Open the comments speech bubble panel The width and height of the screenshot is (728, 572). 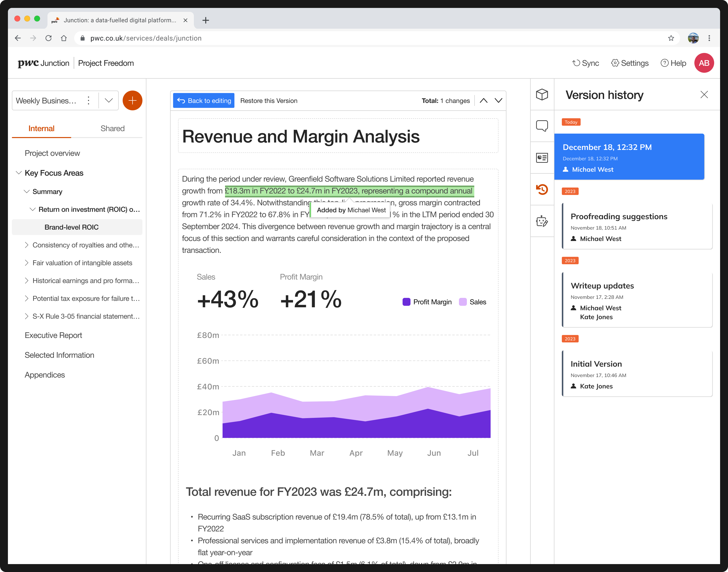point(542,126)
